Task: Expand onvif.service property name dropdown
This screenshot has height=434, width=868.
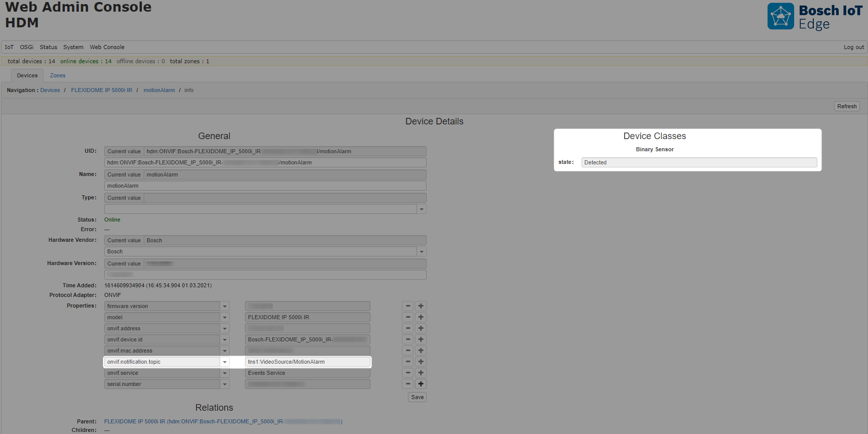Action: point(225,373)
